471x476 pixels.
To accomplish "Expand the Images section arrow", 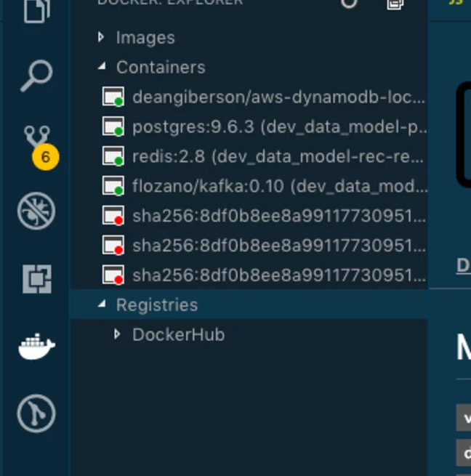I will 101,37.
